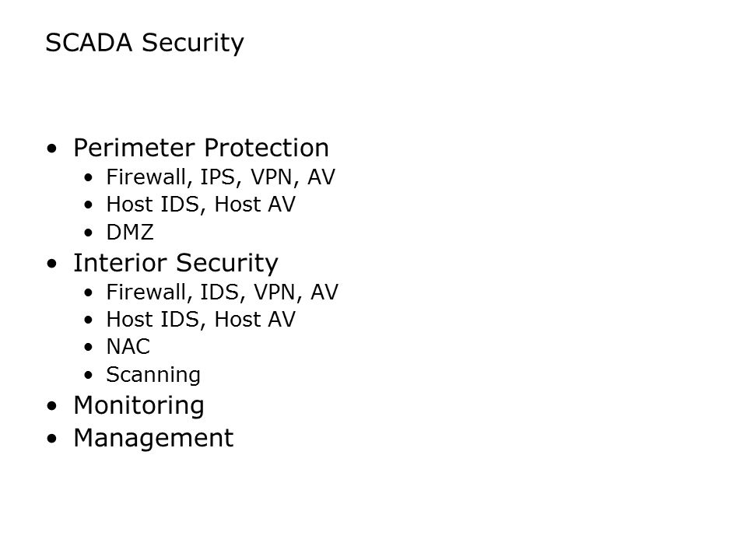Select the Interior Security heading
The image size is (747, 560).
pyautogui.click(x=175, y=264)
